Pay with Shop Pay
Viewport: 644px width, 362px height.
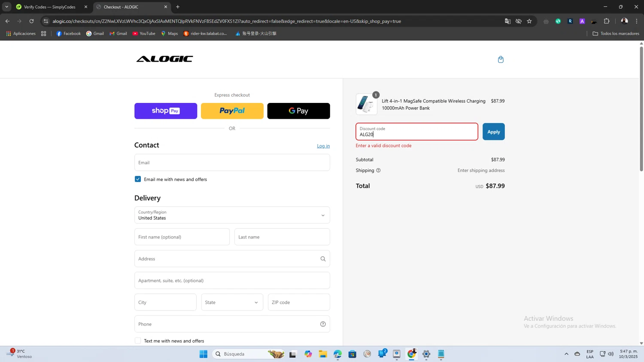pos(166,111)
